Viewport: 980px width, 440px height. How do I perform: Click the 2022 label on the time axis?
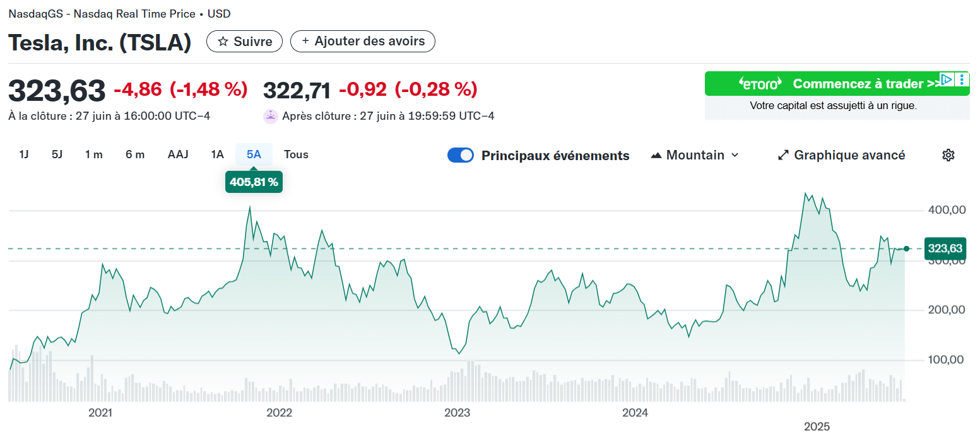pos(279,413)
